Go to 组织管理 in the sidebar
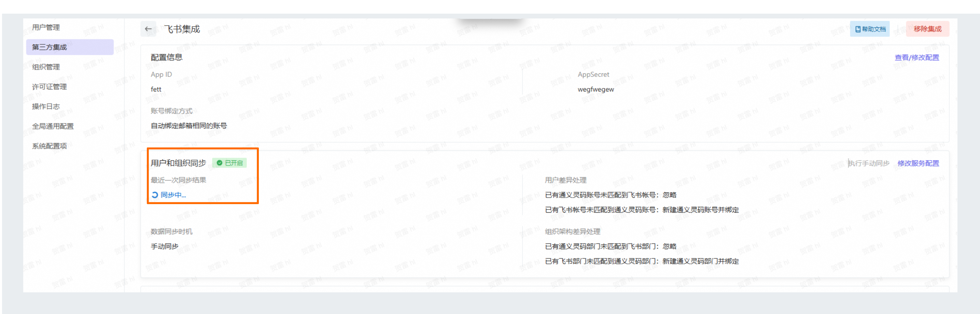Viewport: 980px width, 314px height. coord(46,67)
